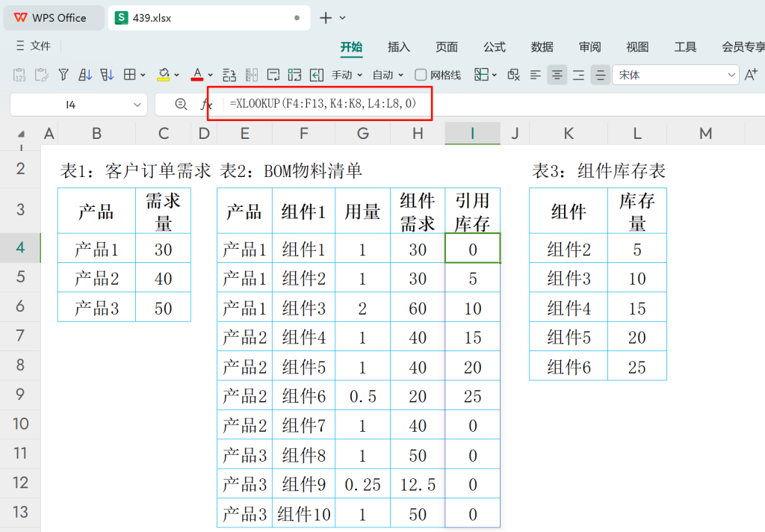Switch to the 工具 ribbon tab
Viewport: 765px width, 532px height.
coord(685,47)
